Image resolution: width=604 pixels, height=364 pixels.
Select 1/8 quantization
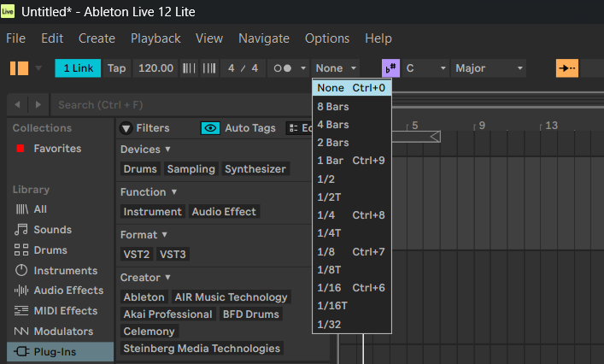click(x=352, y=251)
